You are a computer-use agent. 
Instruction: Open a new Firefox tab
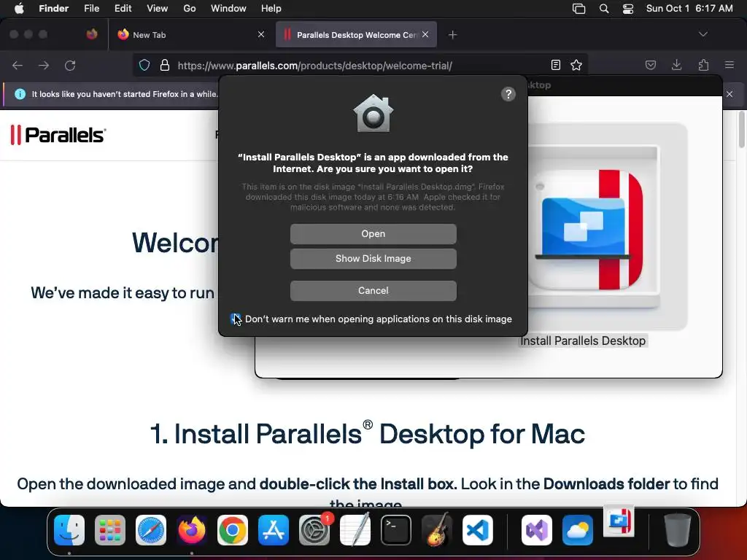click(x=452, y=35)
